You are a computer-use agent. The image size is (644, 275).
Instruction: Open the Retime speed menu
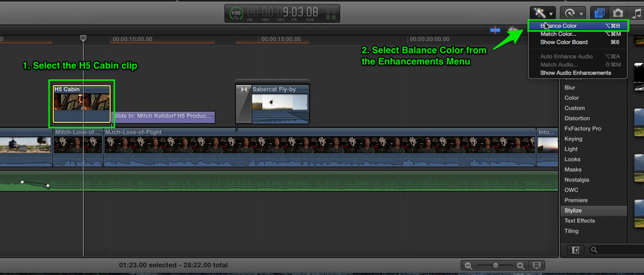tap(573, 13)
